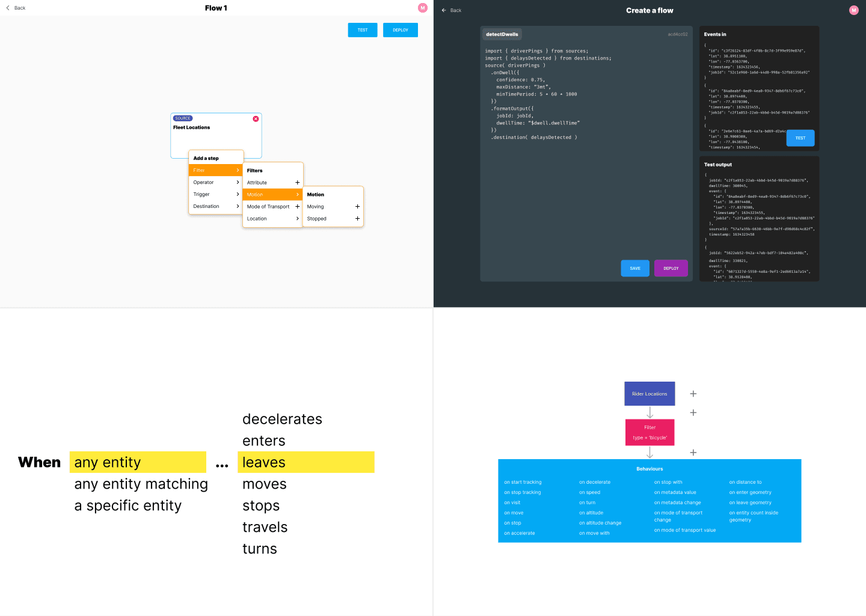Select the 'enters' verb
This screenshot has height=616, width=866.
[x=263, y=441]
